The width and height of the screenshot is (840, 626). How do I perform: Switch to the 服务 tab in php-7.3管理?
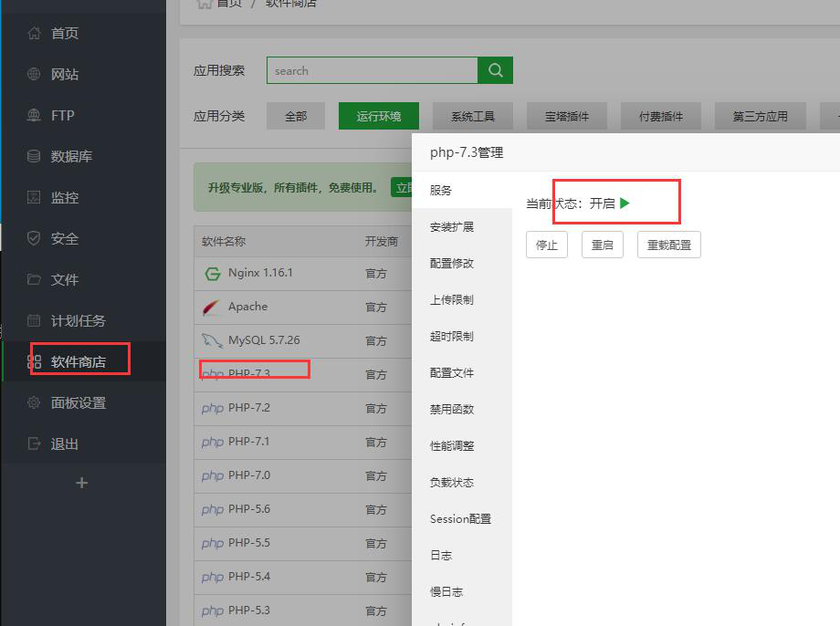pos(462,190)
